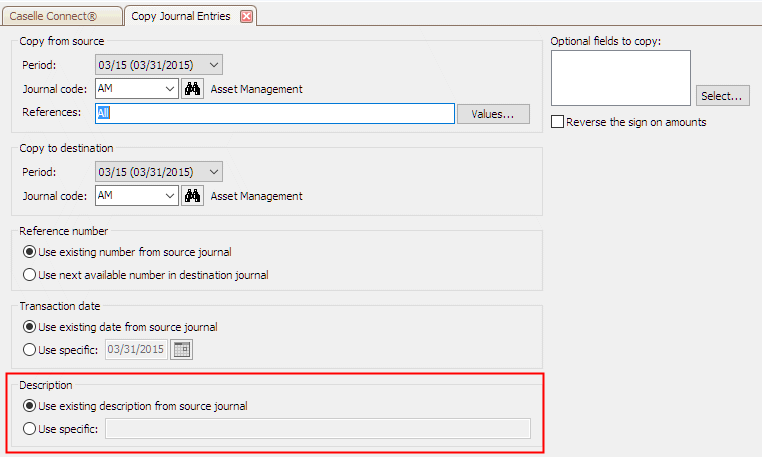Select Use next available number in destination journal
Image resolution: width=762 pixels, height=457 pixels.
29,275
